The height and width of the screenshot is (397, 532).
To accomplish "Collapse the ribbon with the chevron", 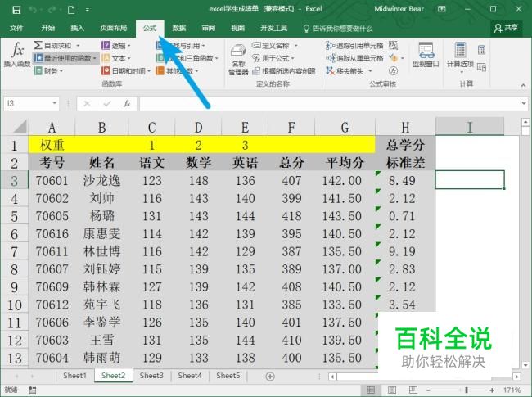I will coord(523,85).
